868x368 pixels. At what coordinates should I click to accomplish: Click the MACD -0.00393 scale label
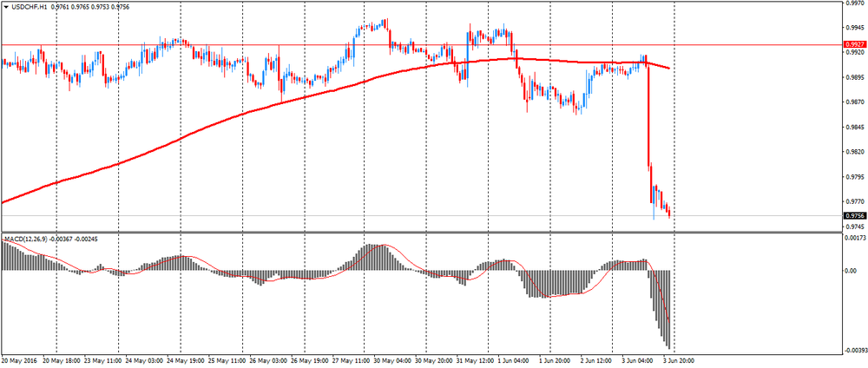[854, 351]
